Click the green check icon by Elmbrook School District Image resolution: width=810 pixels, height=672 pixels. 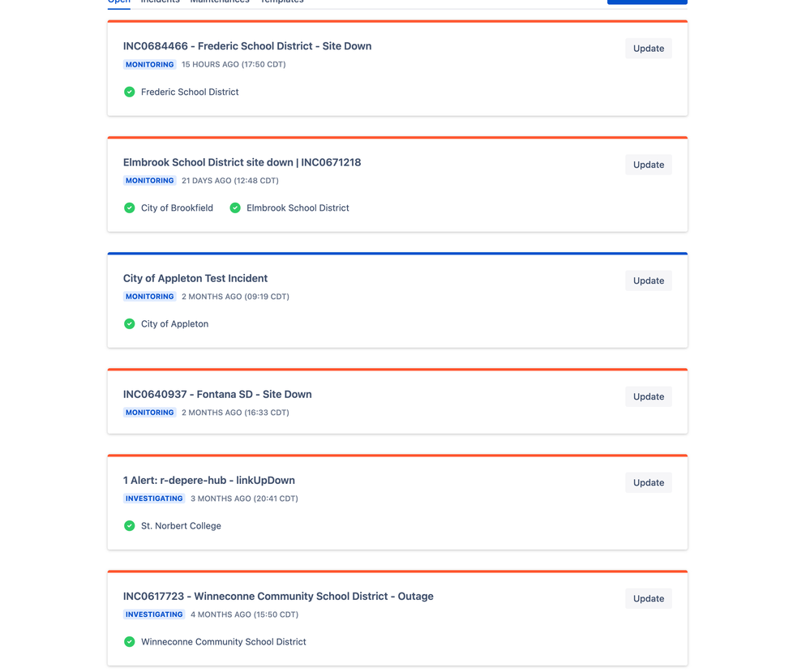pos(235,208)
